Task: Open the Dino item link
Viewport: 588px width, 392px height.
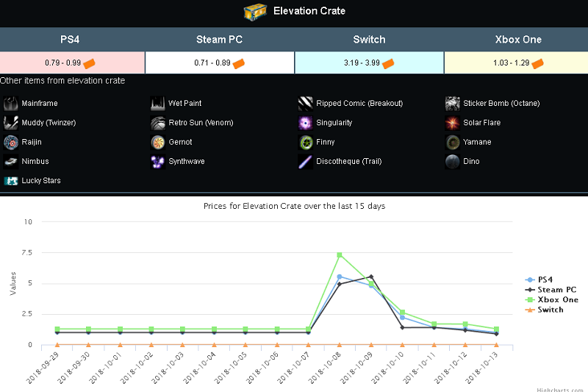Action: [x=471, y=161]
